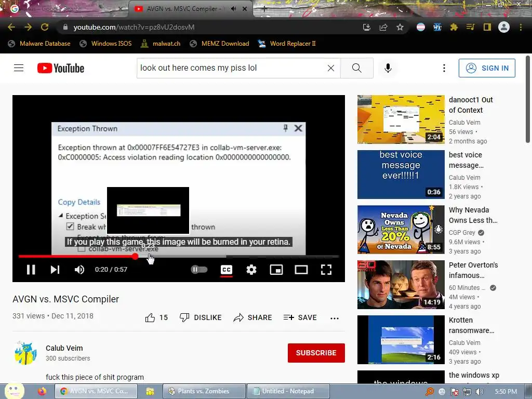Viewport: 532px width, 399px height.
Task: Open MEMZ Download bookmark
Action: pyautogui.click(x=219, y=44)
